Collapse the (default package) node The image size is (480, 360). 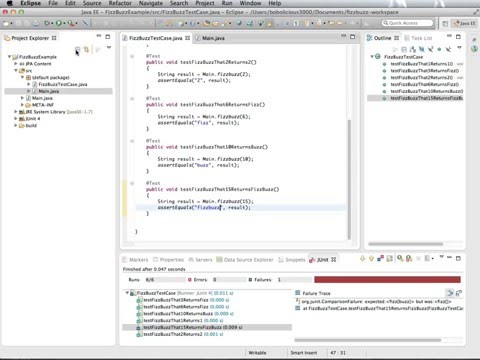click(22, 77)
